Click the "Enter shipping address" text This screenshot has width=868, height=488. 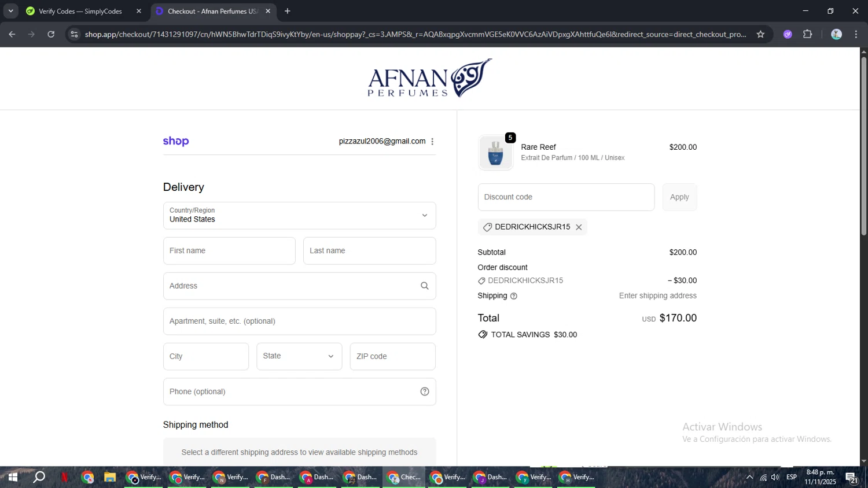pyautogui.click(x=657, y=296)
